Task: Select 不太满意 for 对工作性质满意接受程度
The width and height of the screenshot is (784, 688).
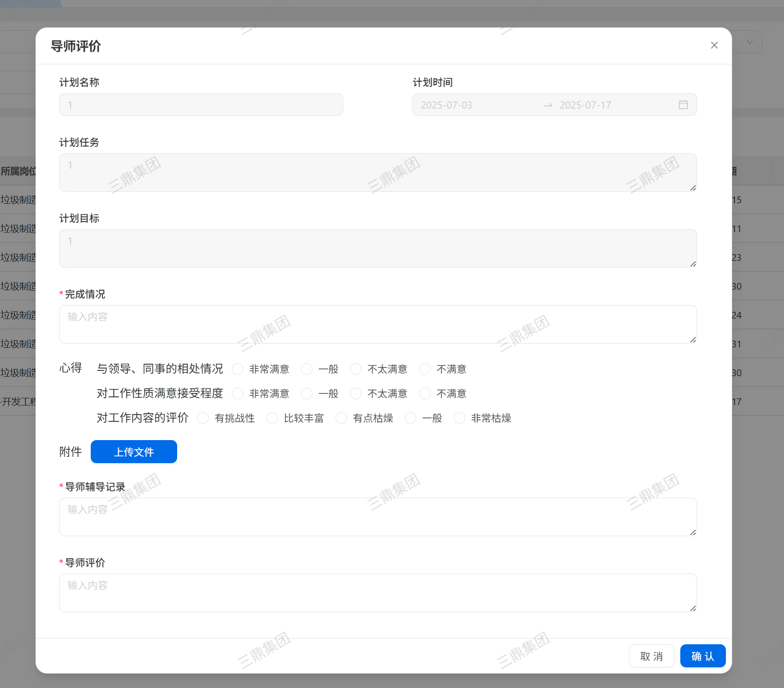Action: [x=356, y=393]
